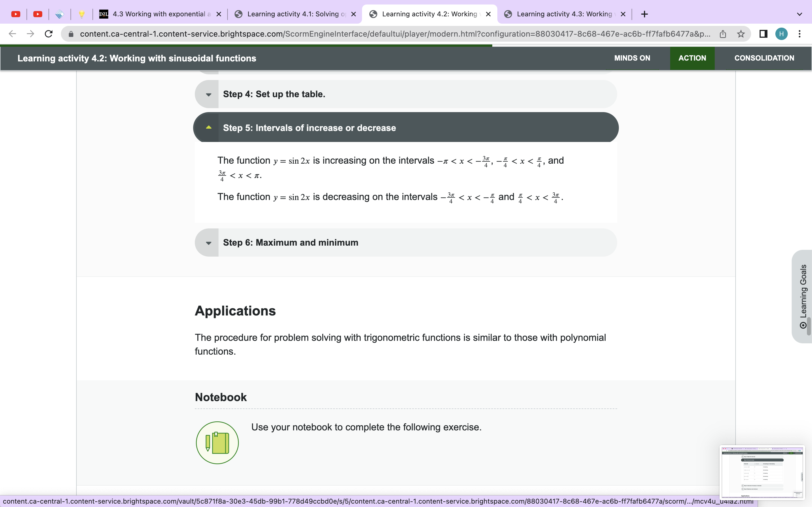Toggle the padlock site security indicator
The width and height of the screenshot is (812, 507).
pos(71,34)
